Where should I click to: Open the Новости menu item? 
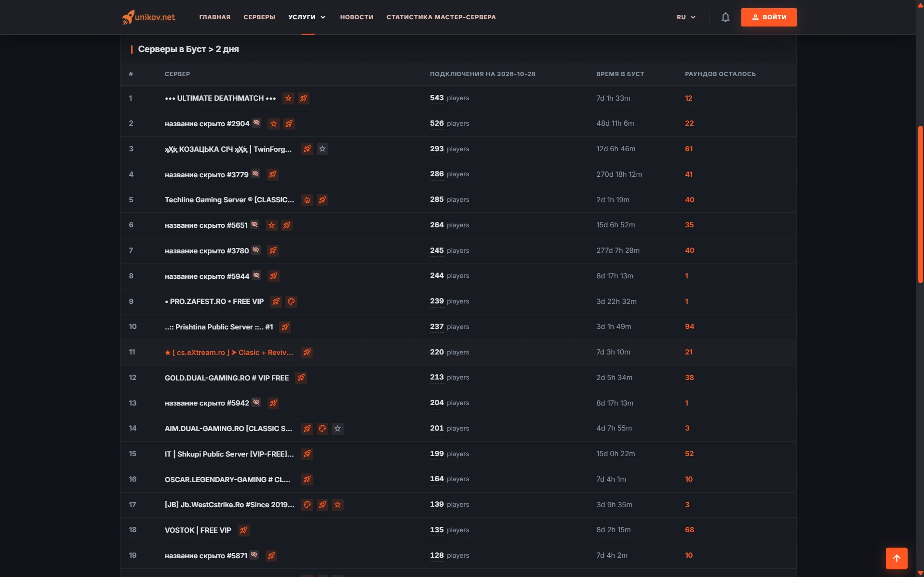pyautogui.click(x=357, y=17)
